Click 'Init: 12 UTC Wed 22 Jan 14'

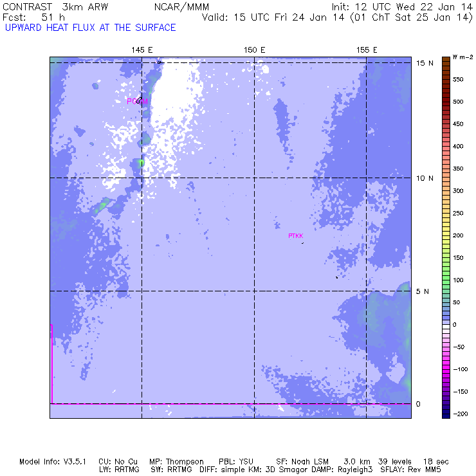402,7
